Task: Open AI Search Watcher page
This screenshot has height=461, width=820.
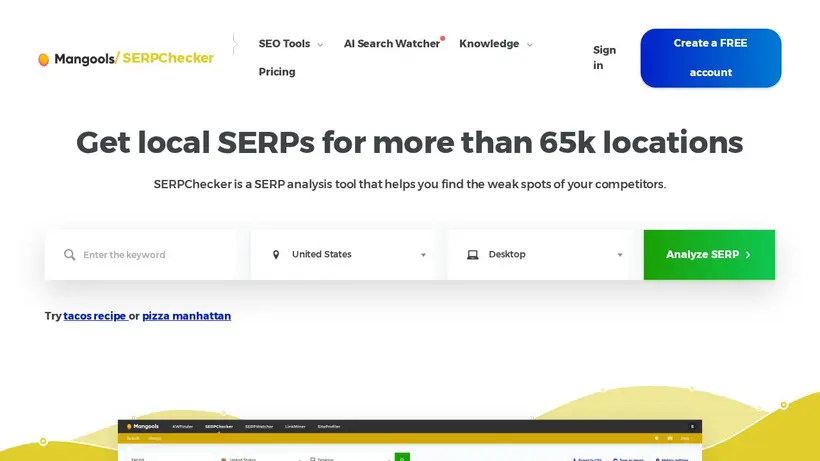Action: pos(392,44)
